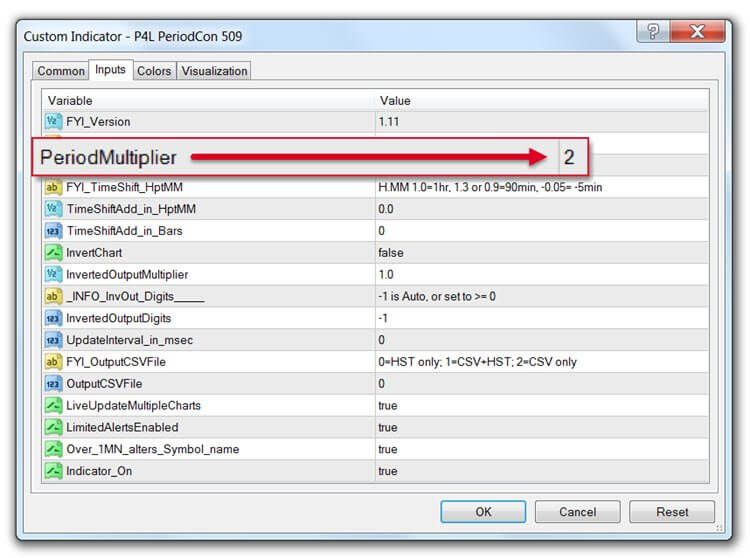Image resolution: width=750 pixels, height=558 pixels.
Task: Click the boolean icon beside Indicator_On
Action: tap(54, 471)
